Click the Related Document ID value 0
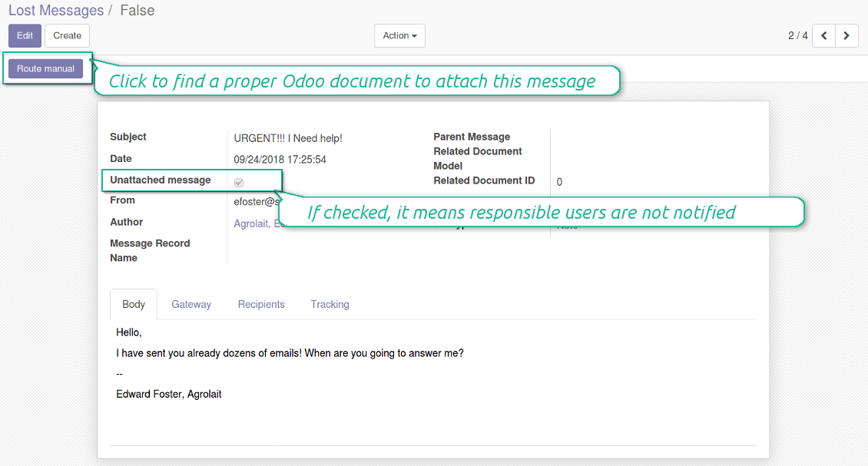 pos(559,182)
